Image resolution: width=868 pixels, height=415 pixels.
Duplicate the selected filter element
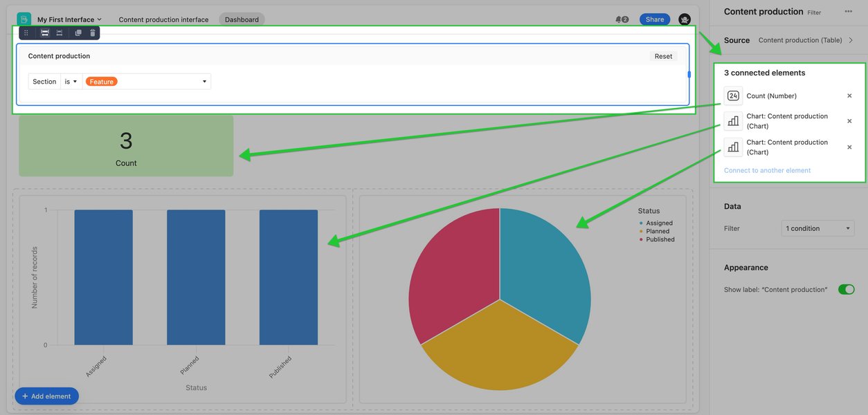pos(78,33)
